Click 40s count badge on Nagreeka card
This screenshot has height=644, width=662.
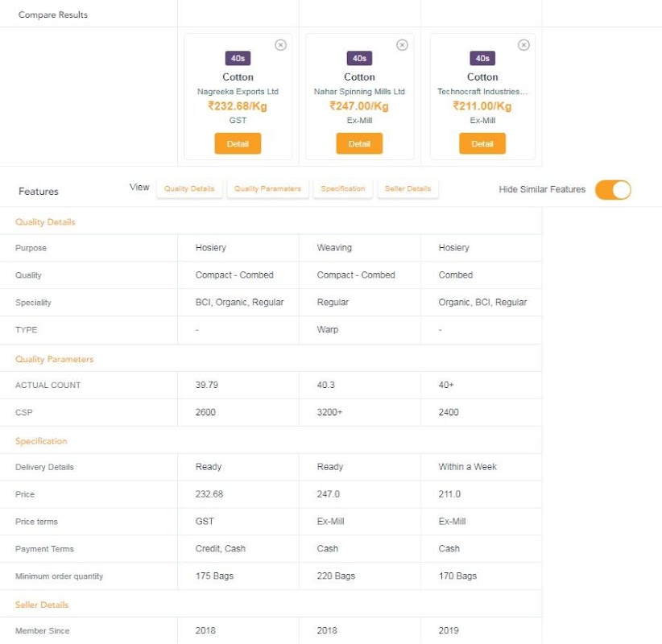238,58
